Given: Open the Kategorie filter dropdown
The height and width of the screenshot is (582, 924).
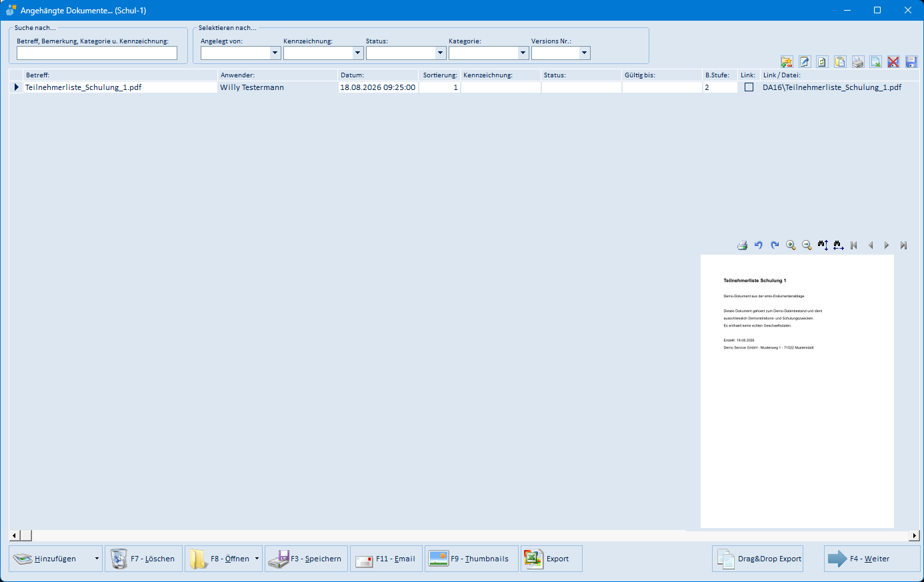Looking at the screenshot, I should coord(523,53).
